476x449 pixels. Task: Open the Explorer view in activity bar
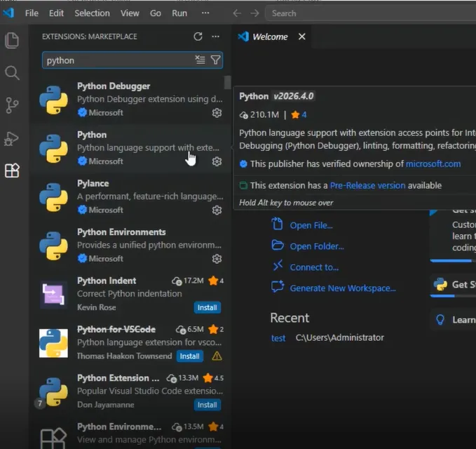(x=12, y=40)
